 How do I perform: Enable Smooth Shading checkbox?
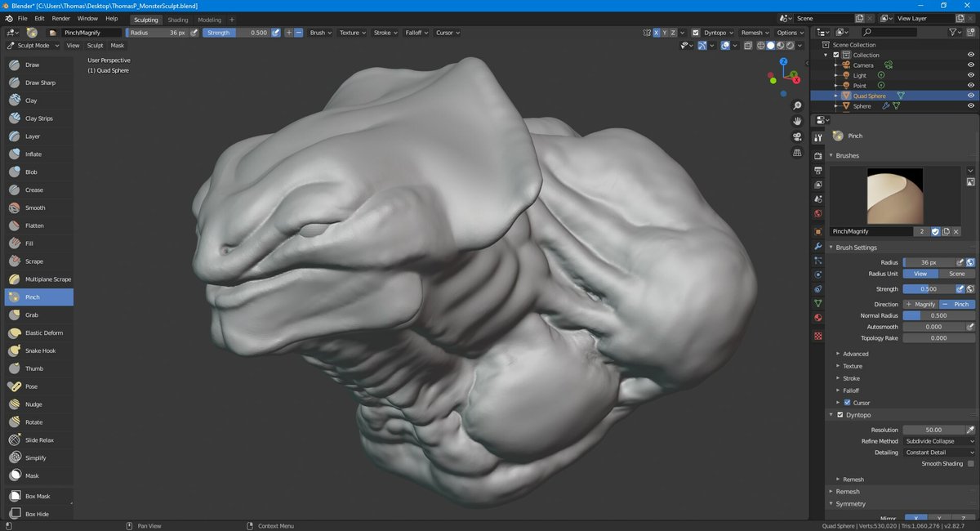tap(970, 463)
